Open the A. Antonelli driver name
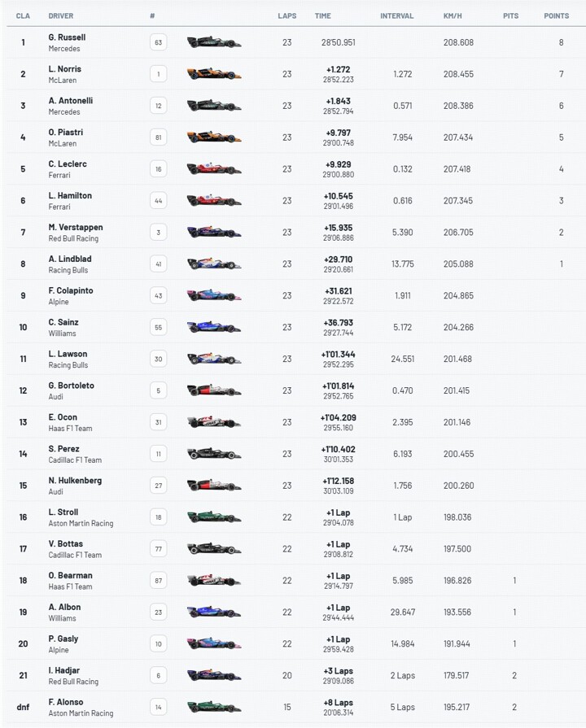 71,101
